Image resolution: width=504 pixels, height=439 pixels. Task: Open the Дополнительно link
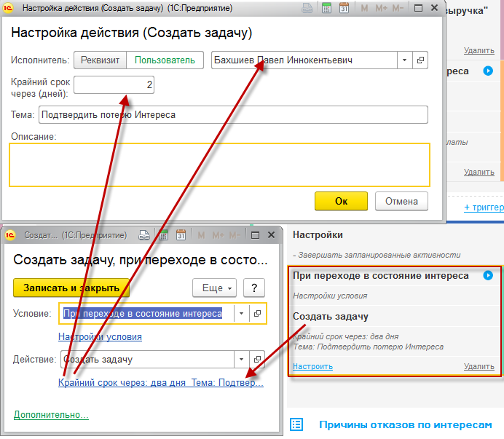pos(51,414)
